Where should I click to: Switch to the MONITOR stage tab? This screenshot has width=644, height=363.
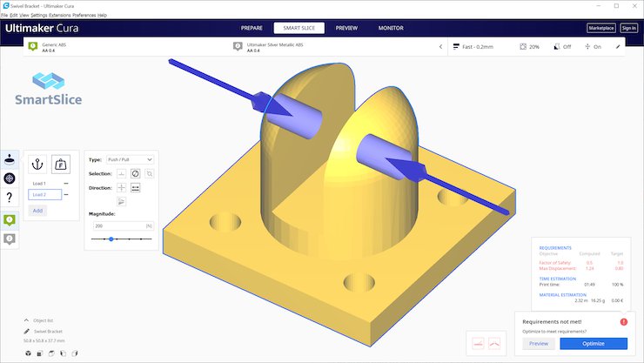(x=391, y=28)
